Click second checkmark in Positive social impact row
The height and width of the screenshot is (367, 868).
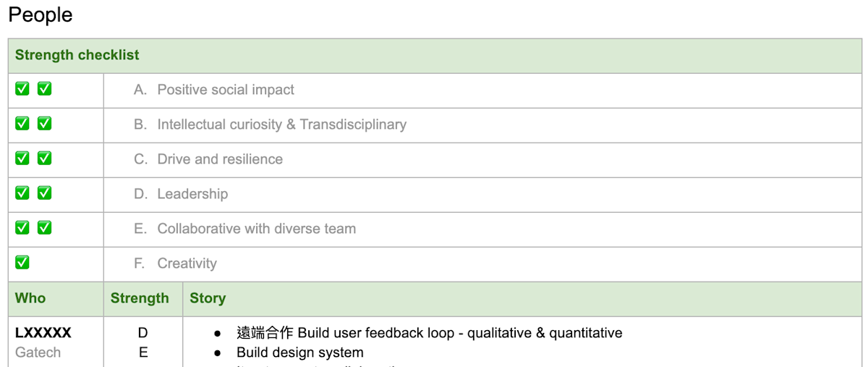pyautogui.click(x=44, y=89)
